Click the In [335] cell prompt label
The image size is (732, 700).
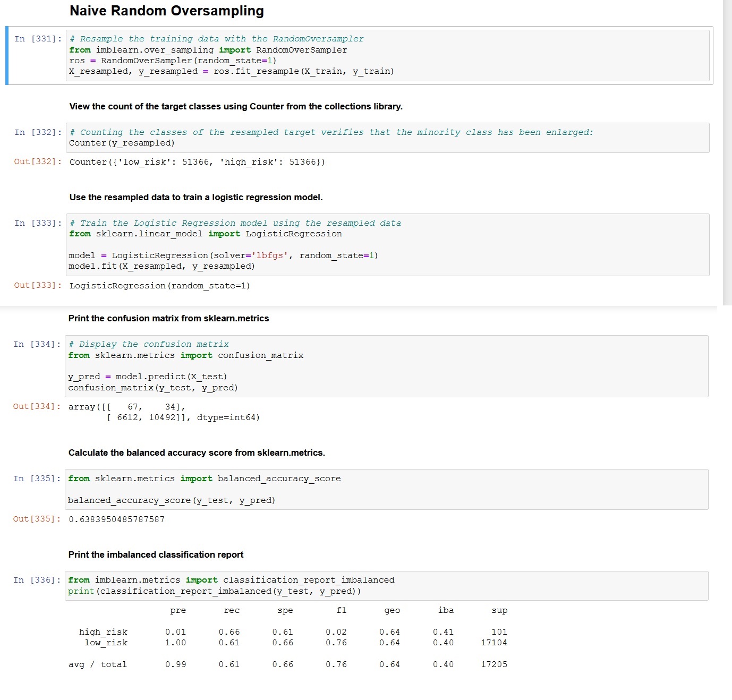coord(37,478)
